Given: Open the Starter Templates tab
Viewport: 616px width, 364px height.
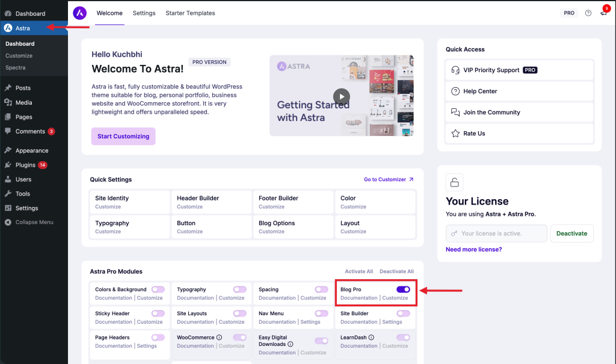Looking at the screenshot, I should (190, 13).
